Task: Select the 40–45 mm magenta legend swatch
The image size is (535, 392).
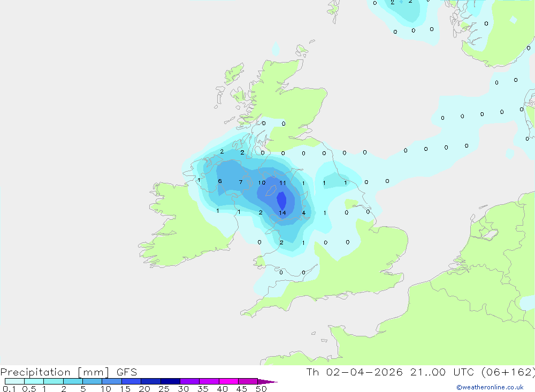Action: point(228,381)
